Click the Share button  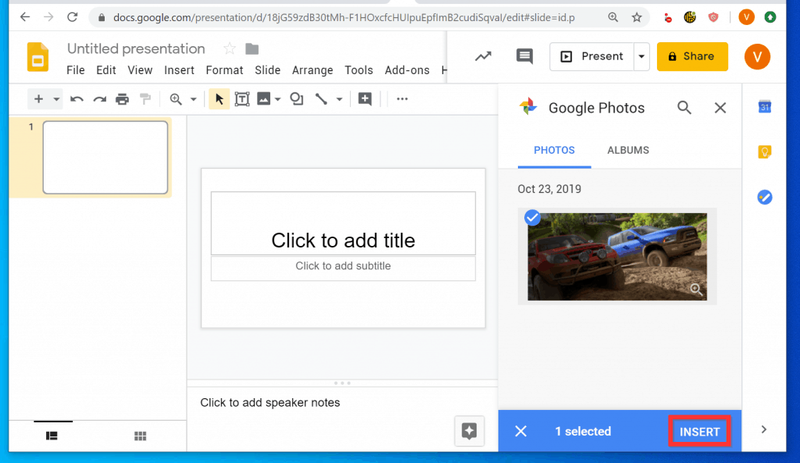coord(692,56)
